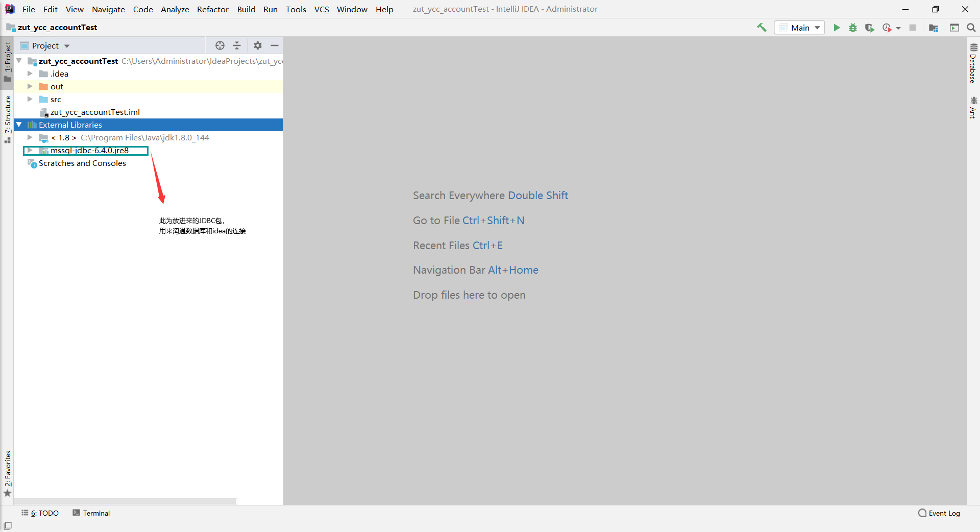Open the 6: TODO tool window

(x=40, y=513)
